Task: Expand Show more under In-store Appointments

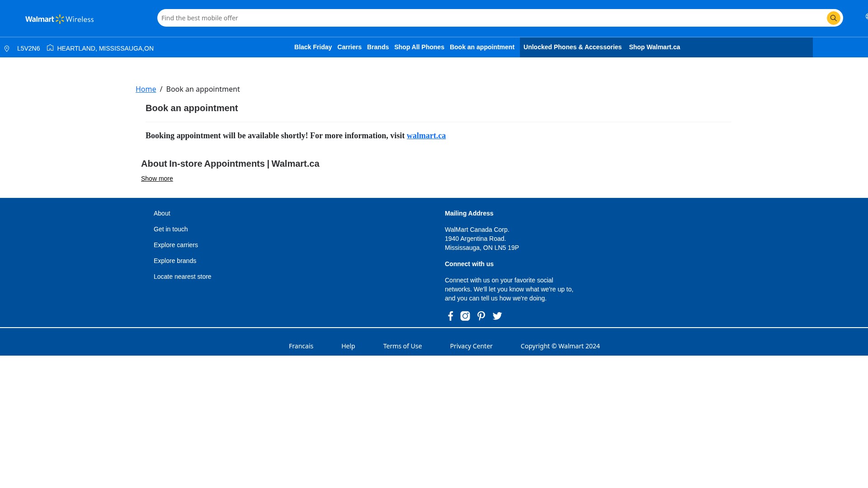Action: coord(157,178)
